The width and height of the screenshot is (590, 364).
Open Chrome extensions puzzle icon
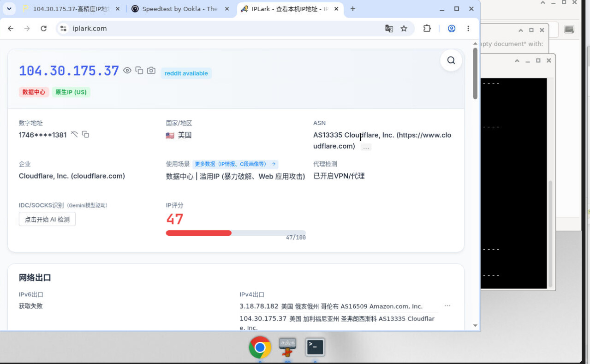[x=427, y=29]
